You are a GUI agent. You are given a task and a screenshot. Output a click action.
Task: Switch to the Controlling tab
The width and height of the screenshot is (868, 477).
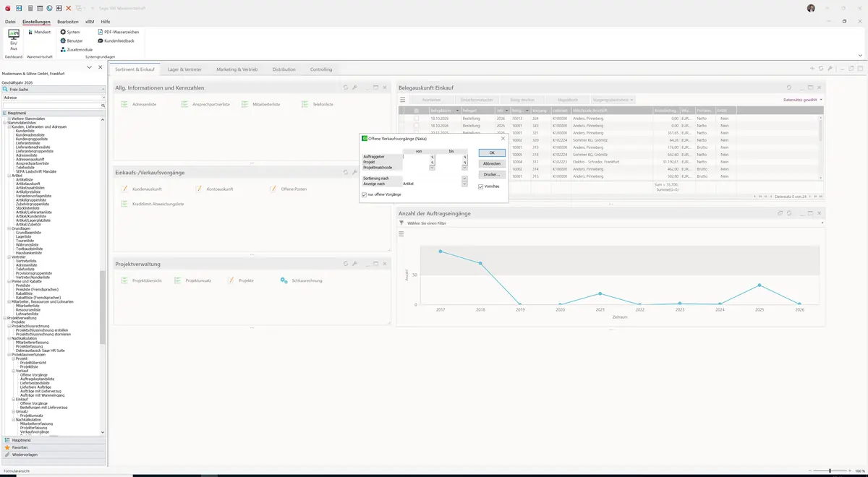click(x=321, y=69)
